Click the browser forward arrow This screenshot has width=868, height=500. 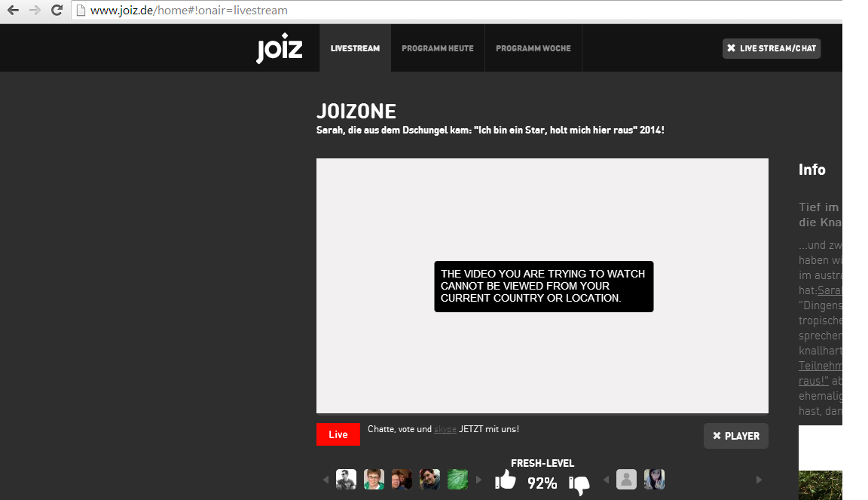point(35,10)
